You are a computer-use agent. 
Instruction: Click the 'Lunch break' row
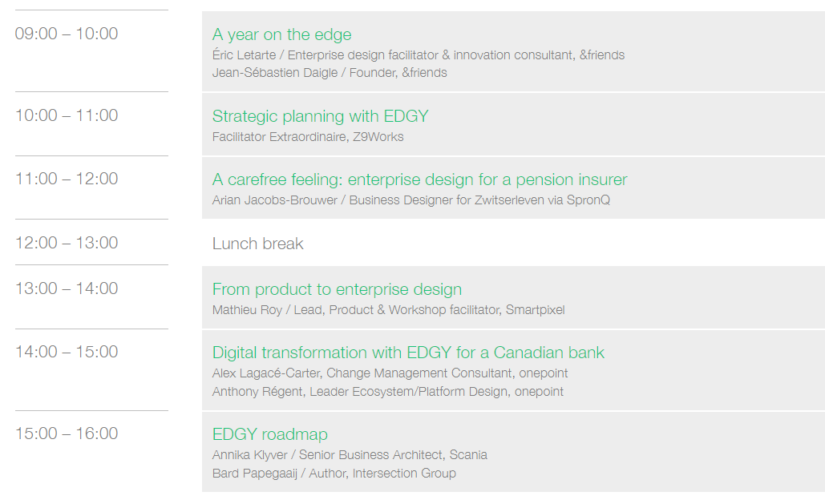click(x=257, y=244)
